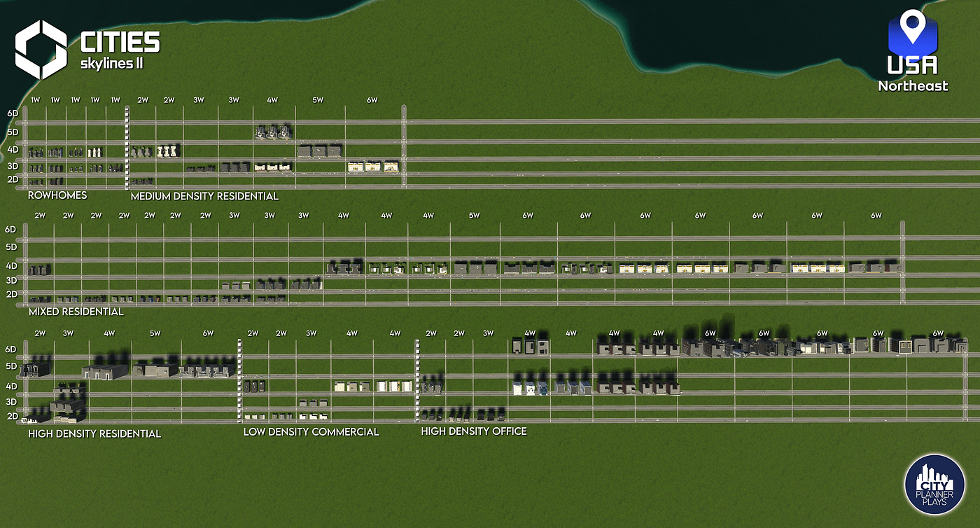
Task: Click the Northeast label
Action: tap(913, 86)
